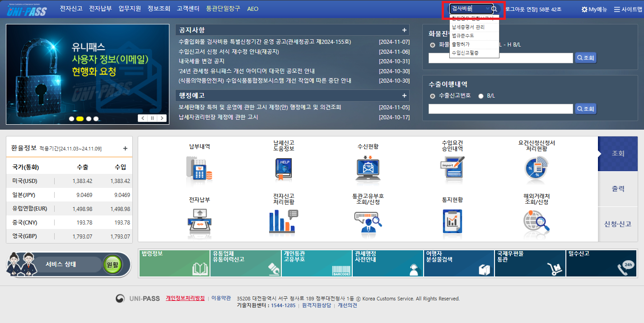
Task: Expand 공지사항 with the plus icon
Action: 404,30
